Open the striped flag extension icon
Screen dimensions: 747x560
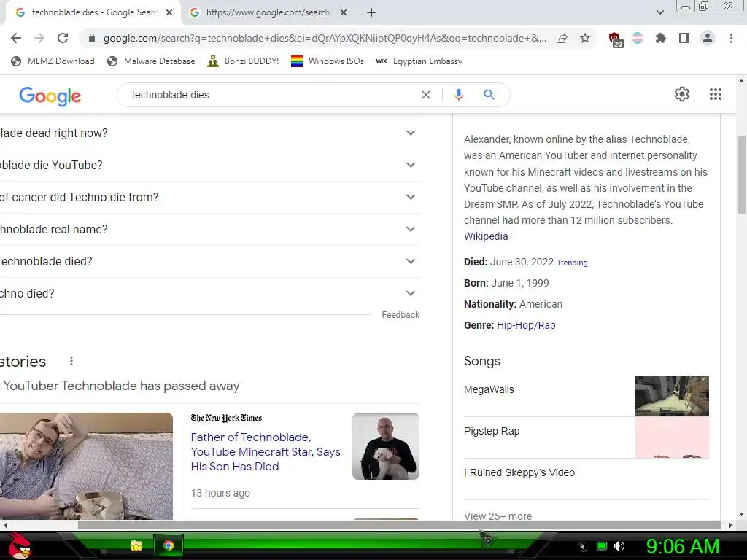[638, 38]
